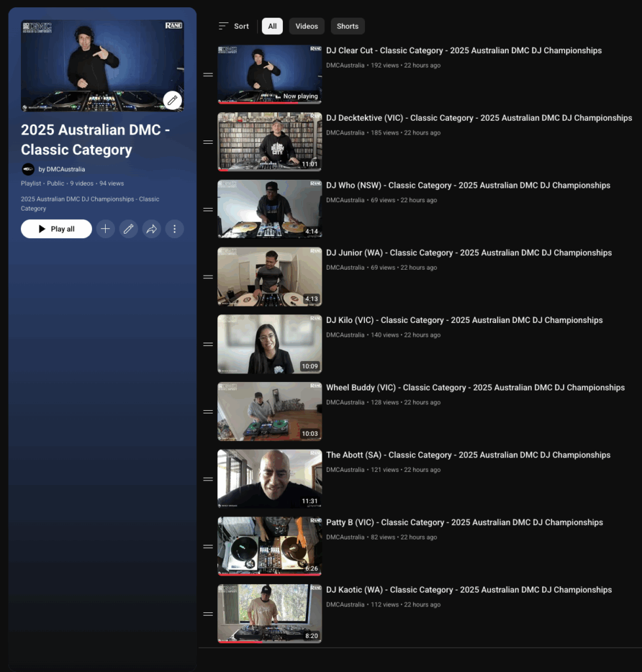Click drag handle beside DJ Kilo video
The image size is (642, 672).
tap(208, 345)
